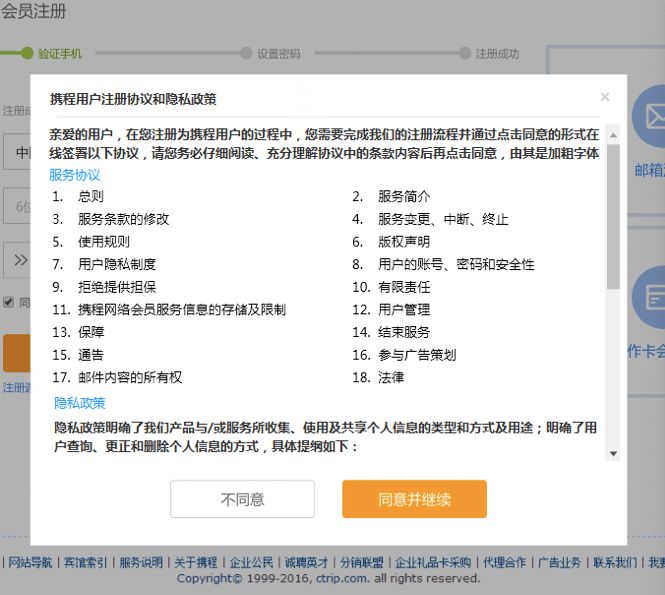665x595 pixels.
Task: Click the 验证手机 step indicator
Action: pos(52,53)
